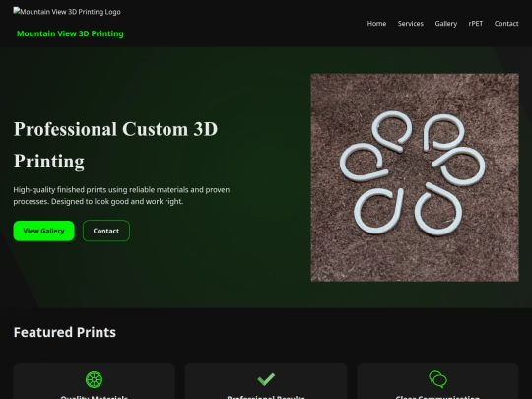This screenshot has height=399, width=532.
Task: Click the outlined Contact button in the hero section
Action: coord(106,231)
